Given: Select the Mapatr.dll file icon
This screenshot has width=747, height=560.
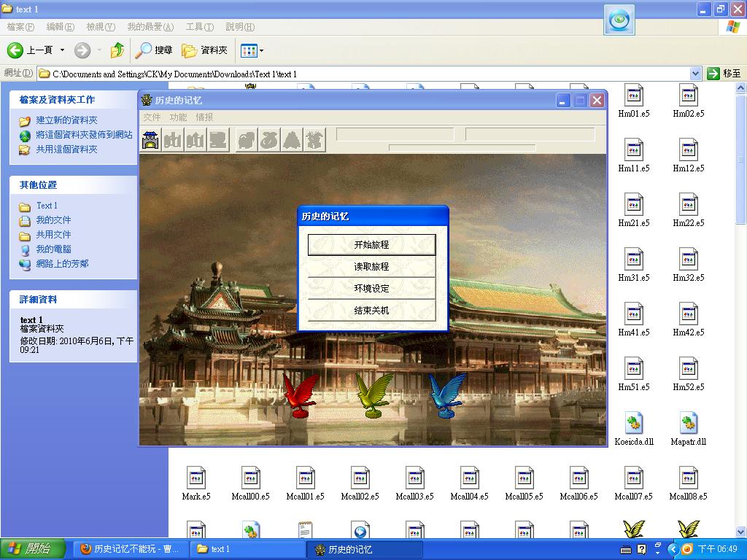Looking at the screenshot, I should (x=688, y=423).
